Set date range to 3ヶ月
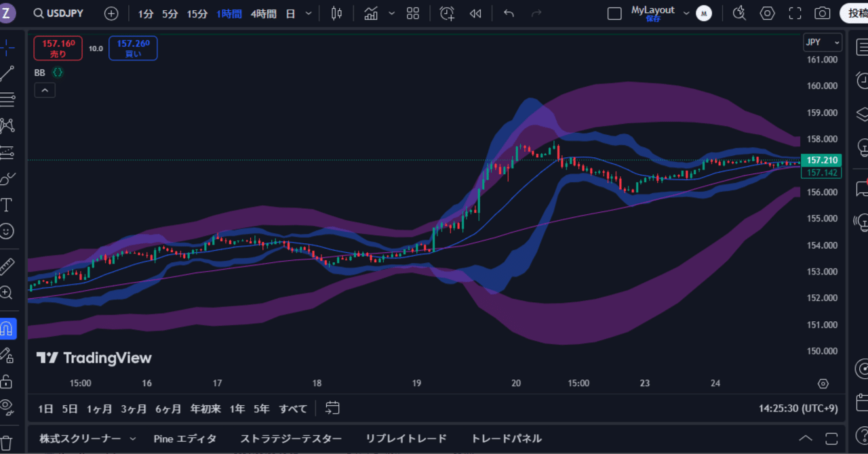This screenshot has height=454, width=868. point(134,409)
